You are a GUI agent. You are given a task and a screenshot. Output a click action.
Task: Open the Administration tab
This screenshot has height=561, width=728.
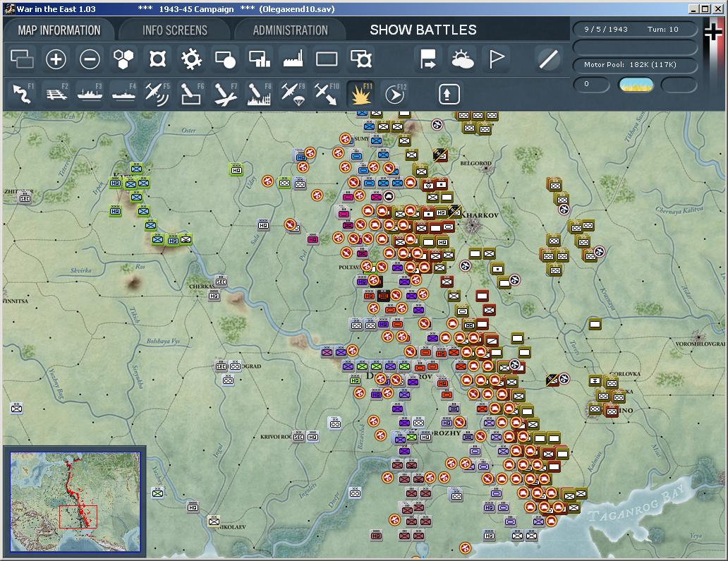click(290, 30)
